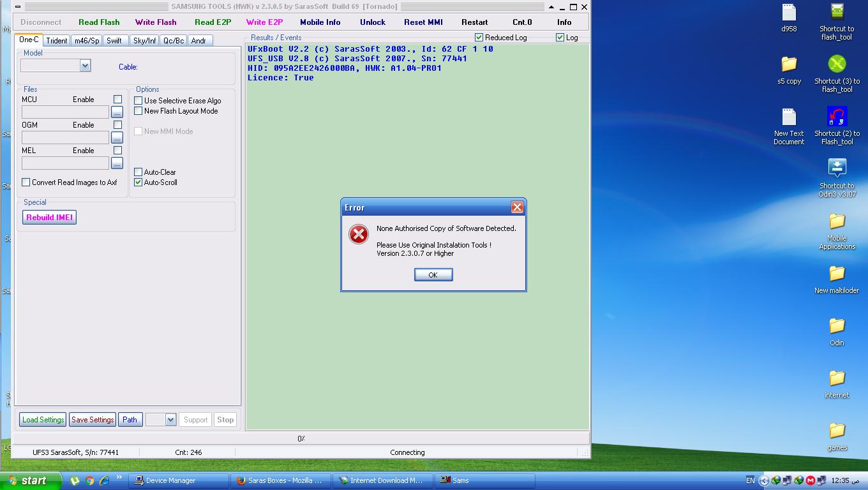
Task: Click the red error icon in dialog
Action: tap(359, 234)
